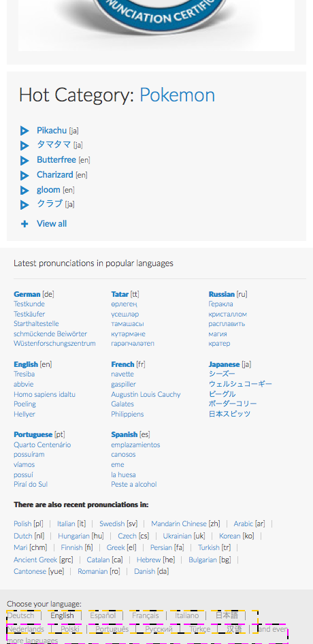Open Ancient Greek recent pronunciations
The width and height of the screenshot is (313, 644).
coord(35,560)
